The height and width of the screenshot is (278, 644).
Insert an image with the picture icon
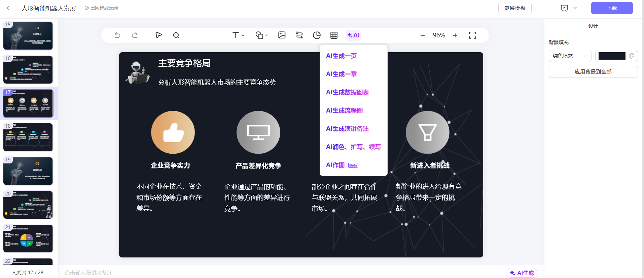282,35
